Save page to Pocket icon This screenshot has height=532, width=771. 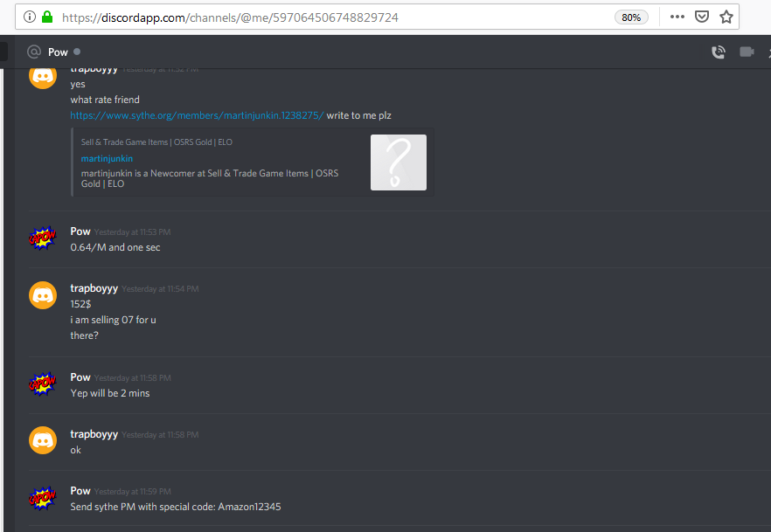click(x=702, y=17)
